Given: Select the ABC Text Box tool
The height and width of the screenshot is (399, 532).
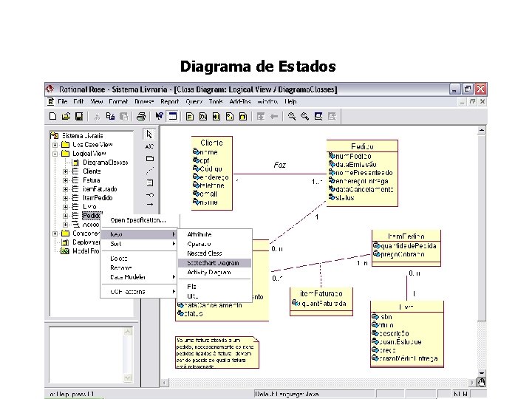Looking at the screenshot, I should click(x=149, y=146).
